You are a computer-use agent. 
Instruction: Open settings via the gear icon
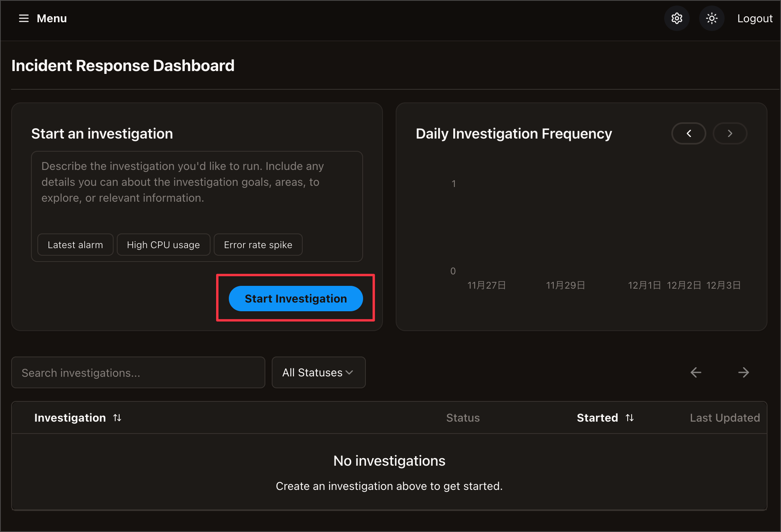coord(677,19)
